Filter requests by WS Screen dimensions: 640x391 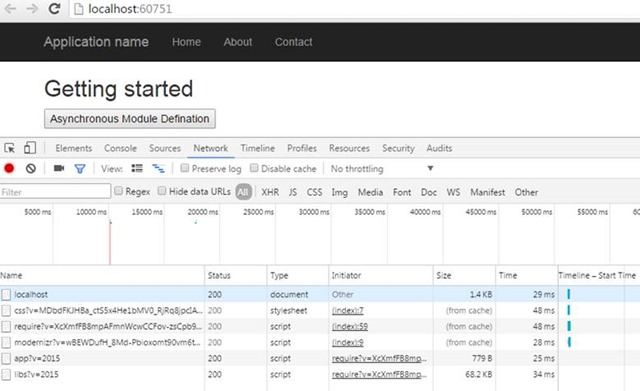(453, 192)
